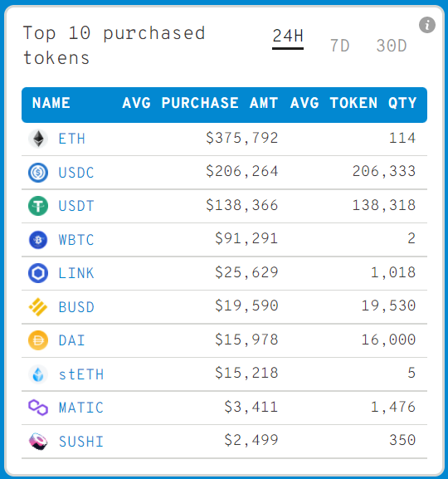Click the Chainlink hexagon logo icon
Screen dimensions: 448x479
click(x=38, y=273)
